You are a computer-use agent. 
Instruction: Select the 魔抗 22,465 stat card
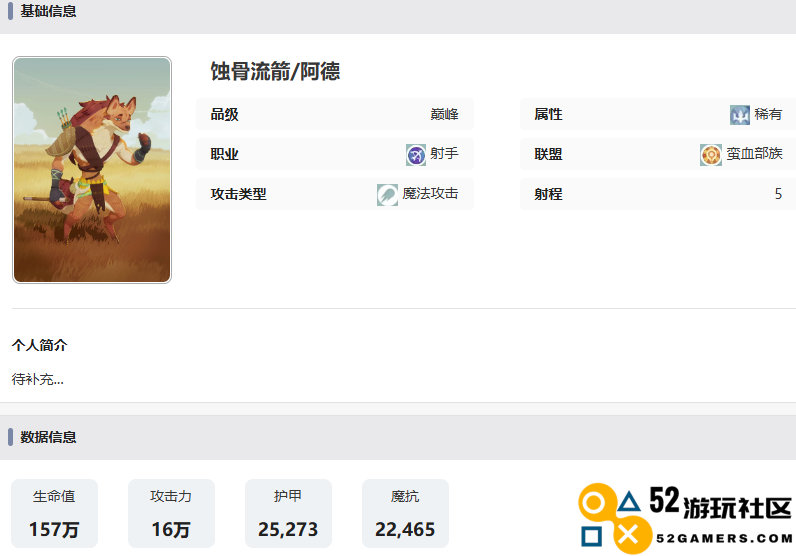pos(405,513)
